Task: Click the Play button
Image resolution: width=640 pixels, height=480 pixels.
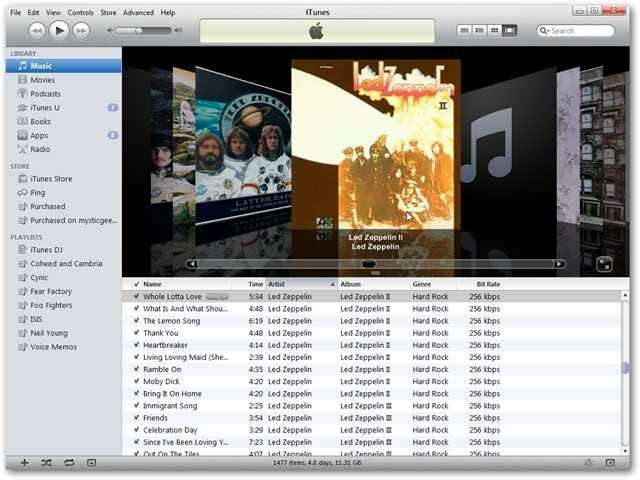Action: pos(59,31)
